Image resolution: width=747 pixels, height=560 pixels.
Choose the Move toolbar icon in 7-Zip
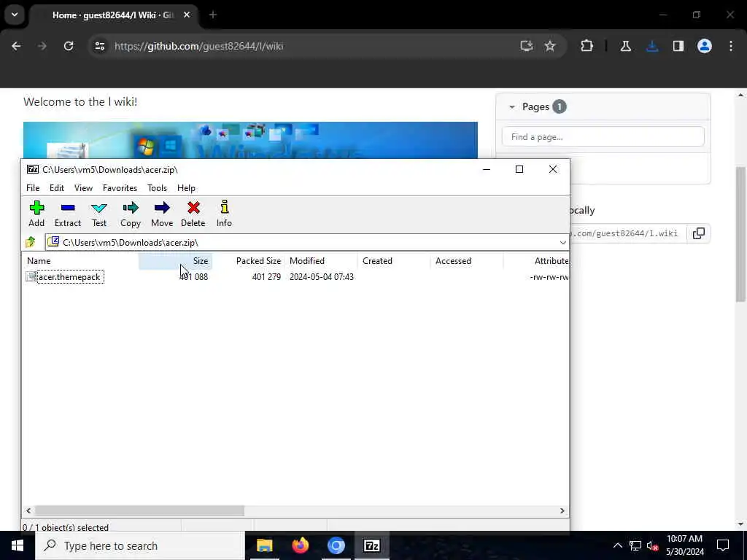click(x=161, y=214)
